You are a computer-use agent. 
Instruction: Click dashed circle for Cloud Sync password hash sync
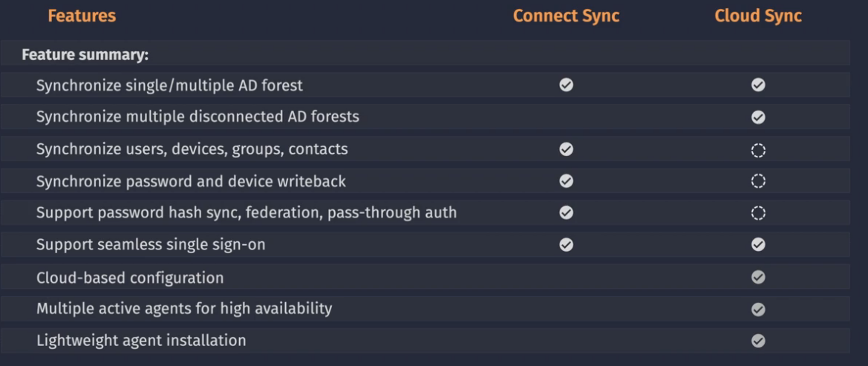[758, 213]
